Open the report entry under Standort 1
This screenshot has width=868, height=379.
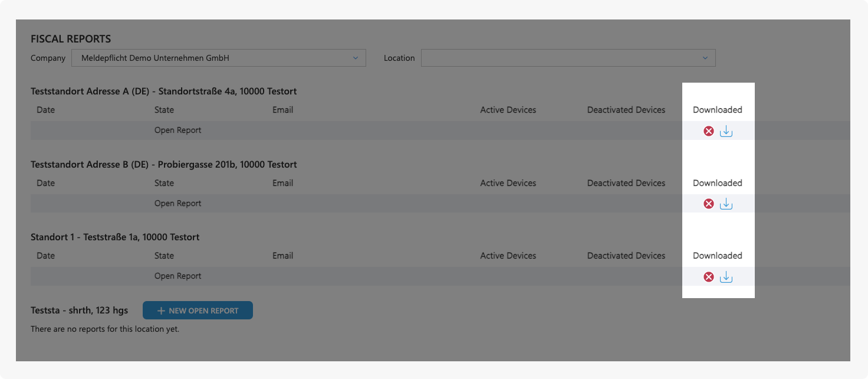point(177,276)
